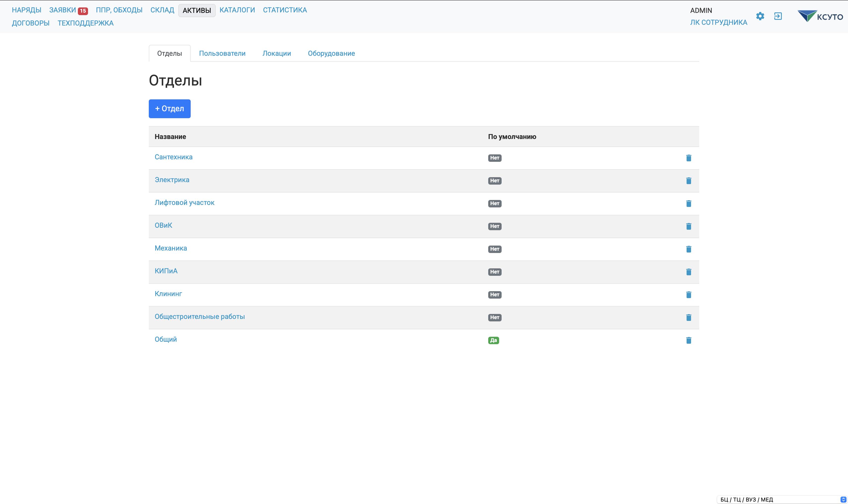848x504 pixels.
Task: Open the Общестроительные работы department link
Action: point(199,316)
